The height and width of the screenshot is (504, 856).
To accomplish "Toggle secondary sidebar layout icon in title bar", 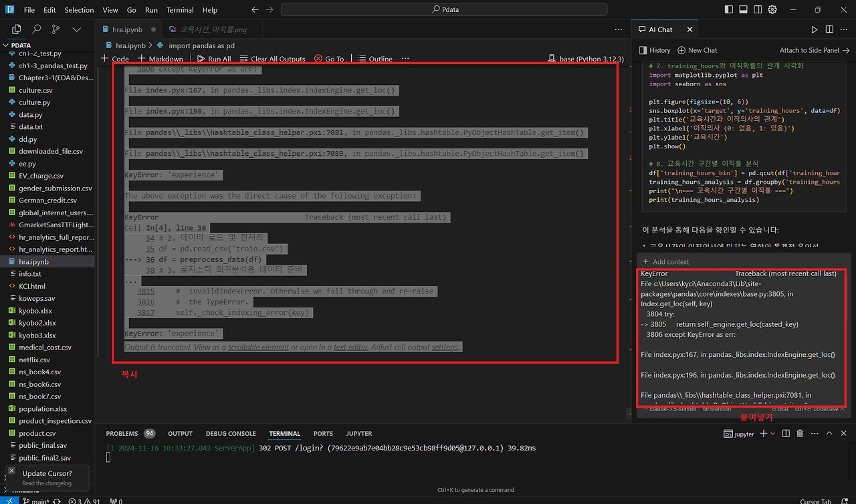I will coord(758,10).
